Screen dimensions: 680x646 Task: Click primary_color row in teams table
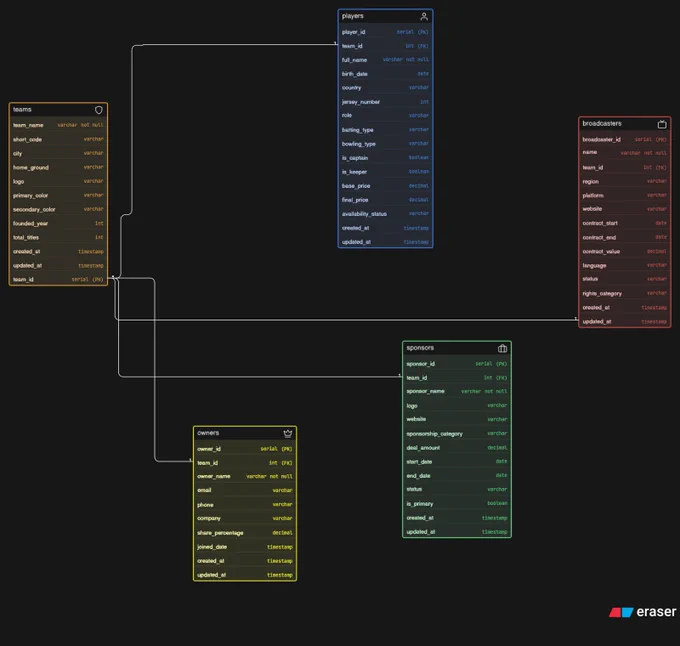(x=58, y=195)
